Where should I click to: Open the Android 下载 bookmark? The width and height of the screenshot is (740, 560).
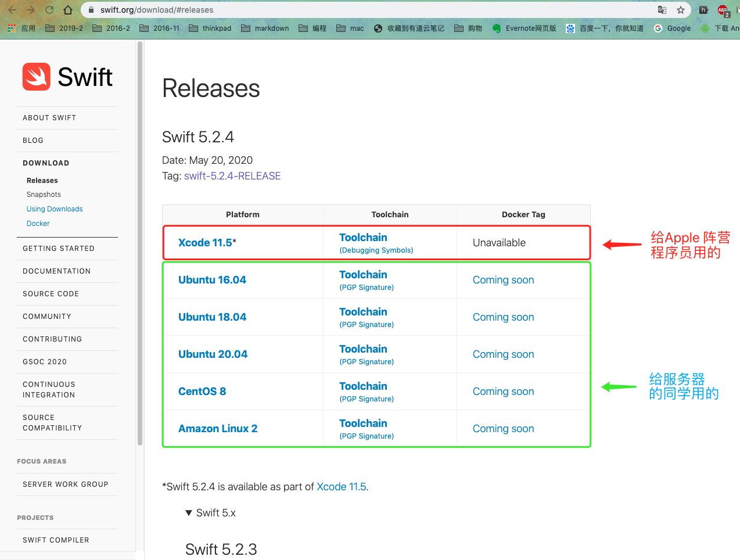pos(720,28)
